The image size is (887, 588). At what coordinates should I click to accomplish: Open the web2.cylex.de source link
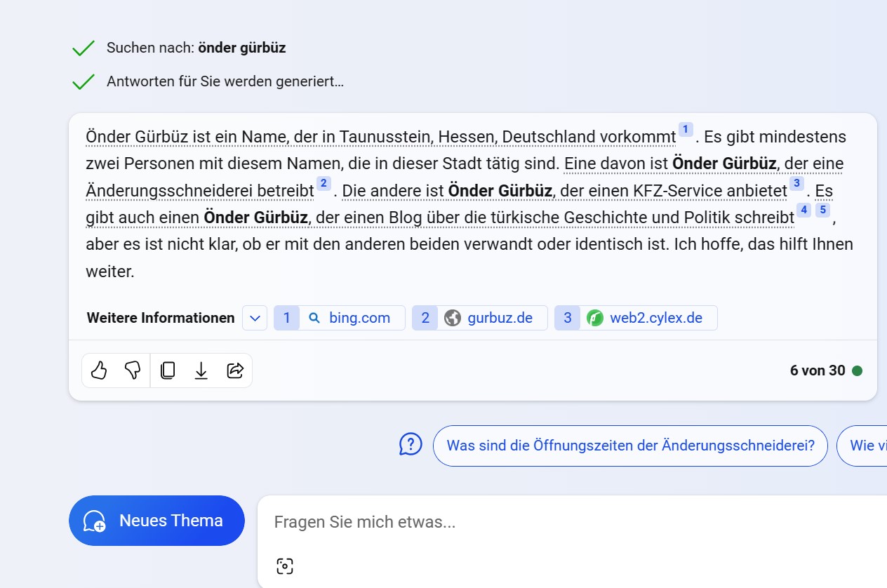tap(636, 318)
